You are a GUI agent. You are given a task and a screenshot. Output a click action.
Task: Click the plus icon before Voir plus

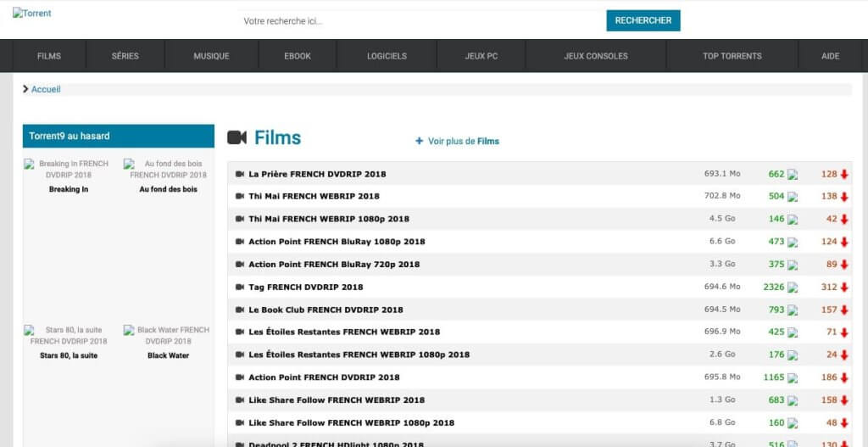click(419, 142)
